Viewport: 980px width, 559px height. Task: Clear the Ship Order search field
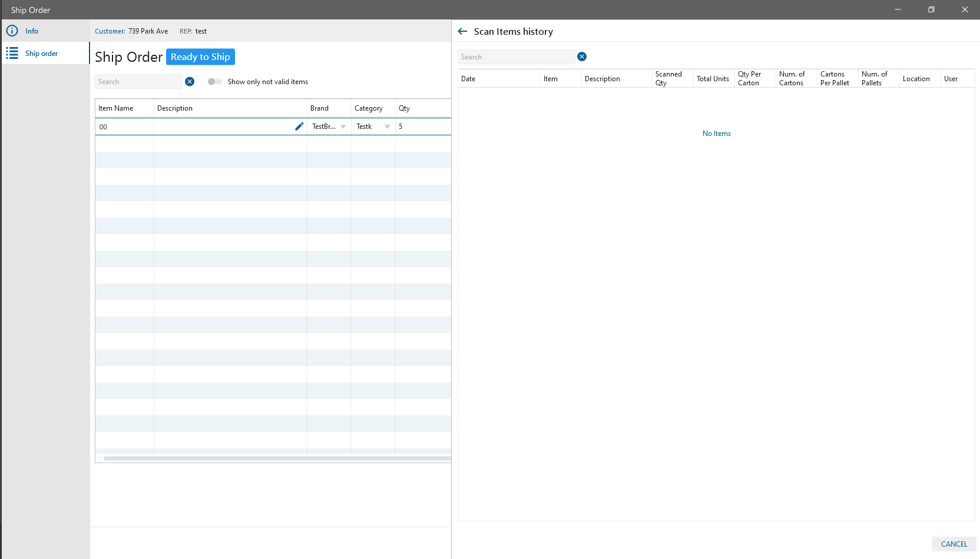190,82
